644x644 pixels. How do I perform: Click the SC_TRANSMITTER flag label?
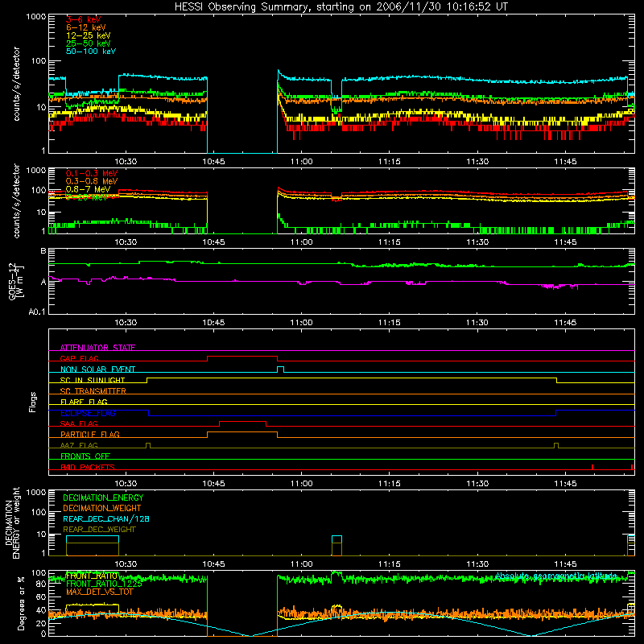point(93,391)
